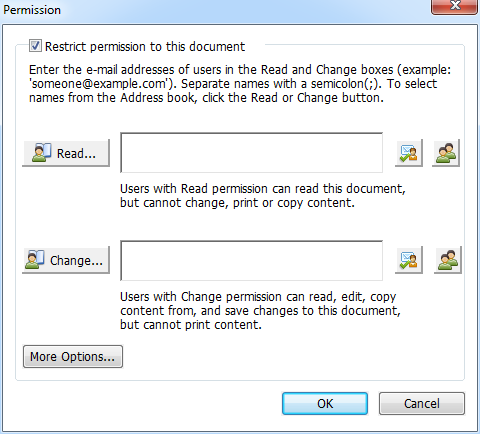Focus the Change e-mail addresses field
This screenshot has width=480, height=434.
251,260
